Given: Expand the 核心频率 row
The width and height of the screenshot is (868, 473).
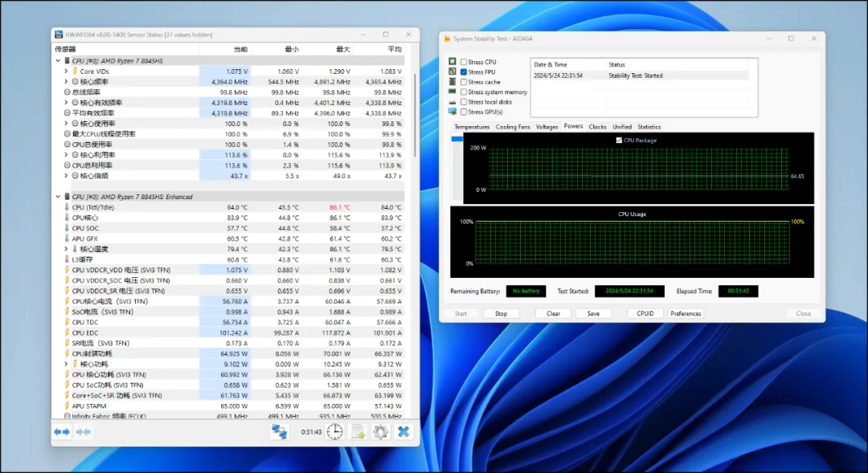Looking at the screenshot, I should click(x=66, y=81).
